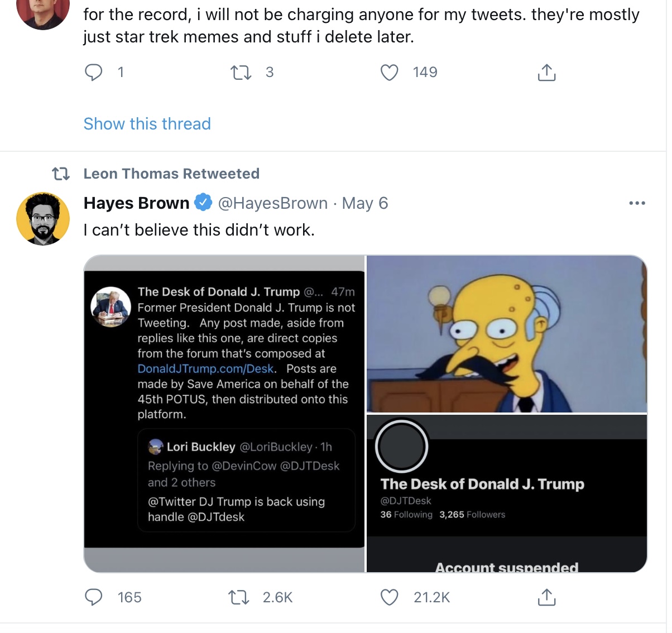Open the May 6 tweet timestamp
Image resolution: width=672 pixels, height=633 pixels.
coord(365,203)
